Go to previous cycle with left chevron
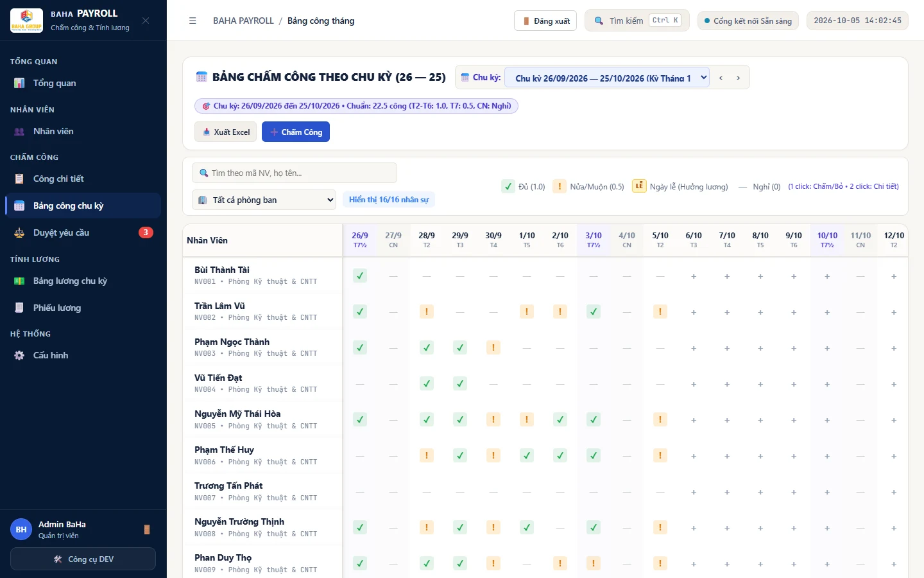 pyautogui.click(x=721, y=78)
